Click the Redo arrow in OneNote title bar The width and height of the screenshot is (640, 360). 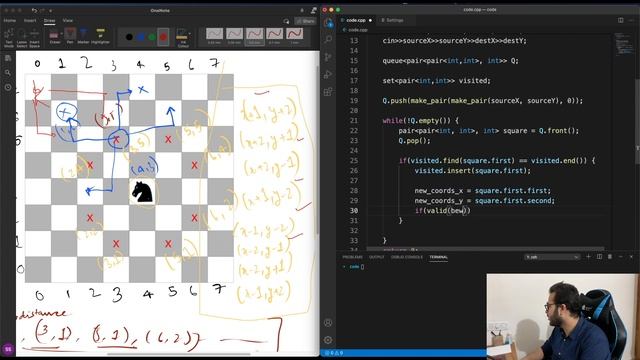pyautogui.click(x=43, y=10)
